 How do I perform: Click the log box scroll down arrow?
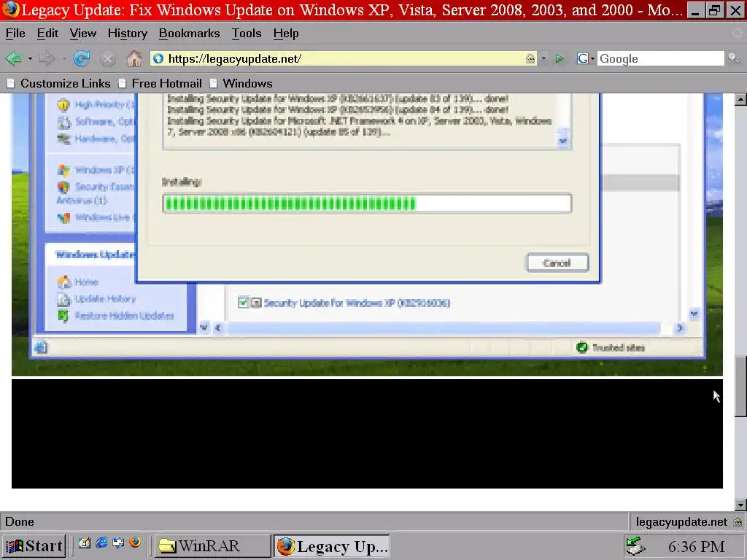(563, 141)
